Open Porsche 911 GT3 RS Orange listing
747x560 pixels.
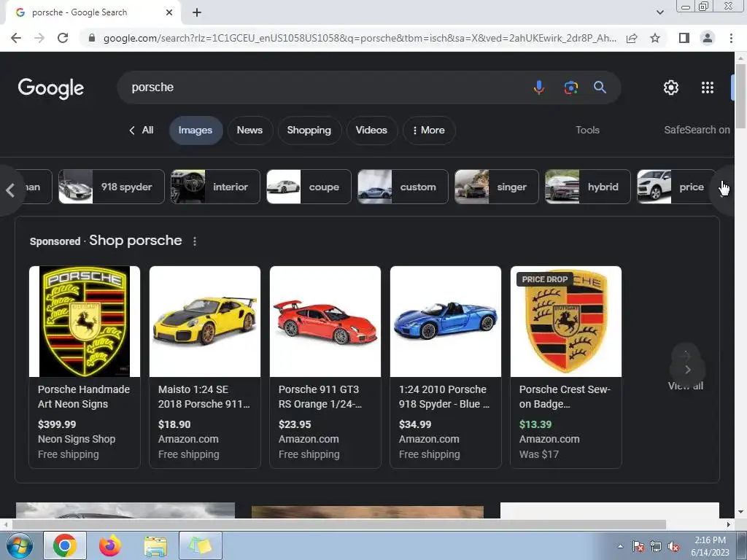click(320, 397)
